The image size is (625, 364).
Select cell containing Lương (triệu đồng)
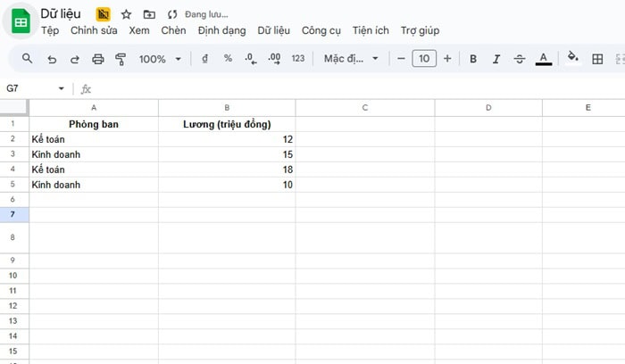click(227, 124)
